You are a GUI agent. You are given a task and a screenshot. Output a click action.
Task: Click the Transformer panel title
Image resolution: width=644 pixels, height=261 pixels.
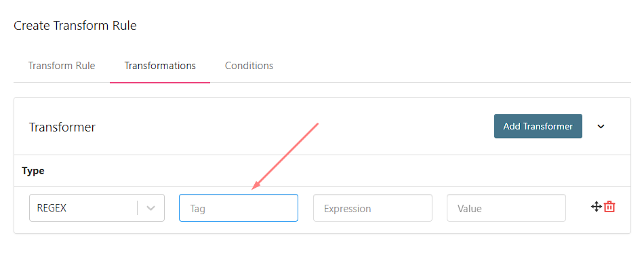pos(62,127)
